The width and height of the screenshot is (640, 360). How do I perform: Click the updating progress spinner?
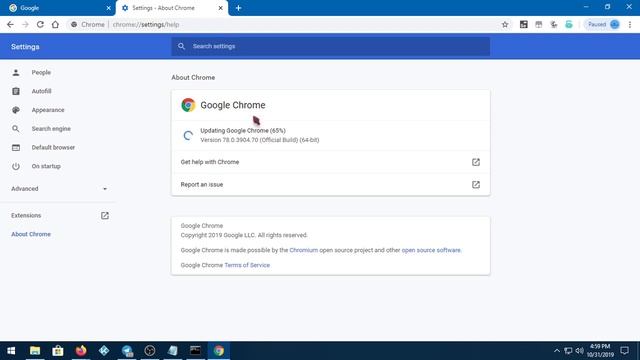point(188,136)
